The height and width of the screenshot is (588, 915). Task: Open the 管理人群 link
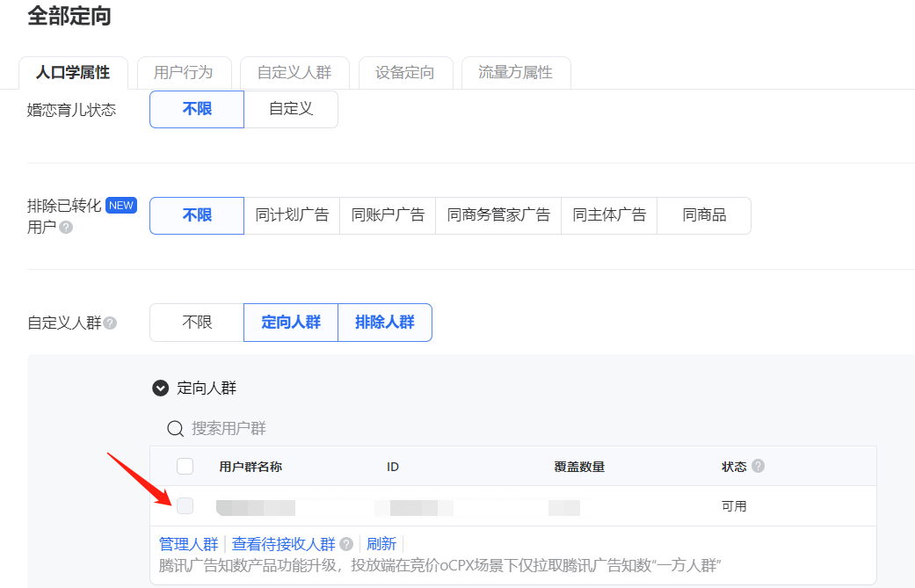pos(188,544)
